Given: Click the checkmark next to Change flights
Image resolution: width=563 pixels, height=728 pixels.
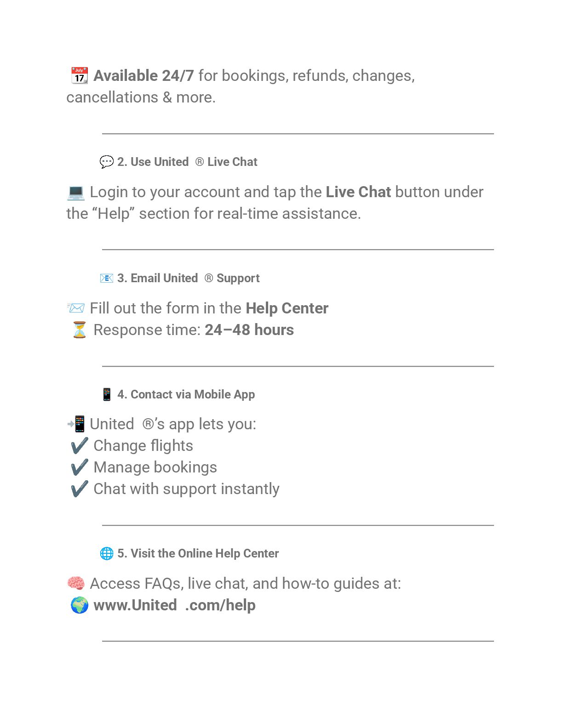Looking at the screenshot, I should (79, 445).
